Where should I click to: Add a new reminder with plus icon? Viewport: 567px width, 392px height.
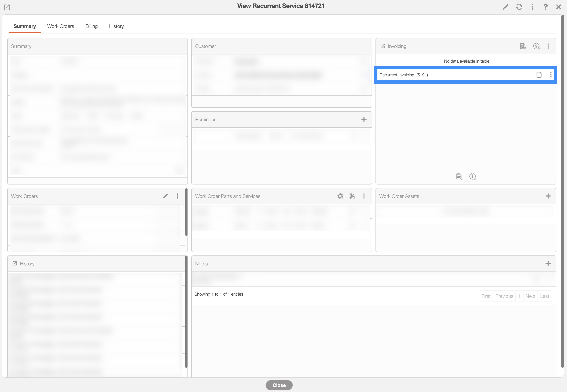tap(364, 119)
